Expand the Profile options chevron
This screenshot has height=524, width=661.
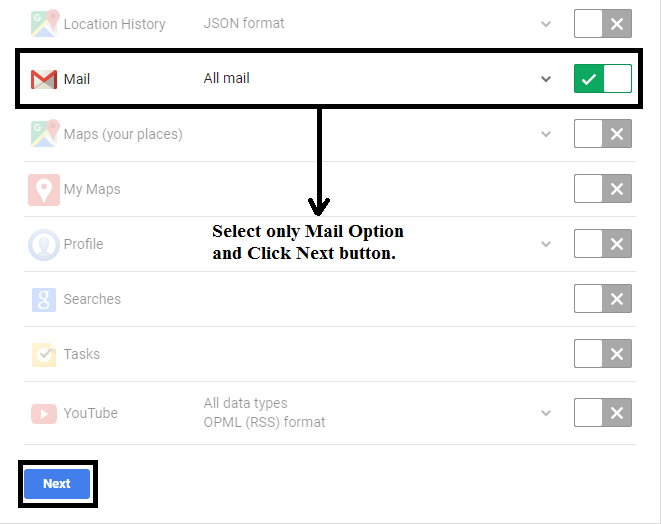click(546, 244)
